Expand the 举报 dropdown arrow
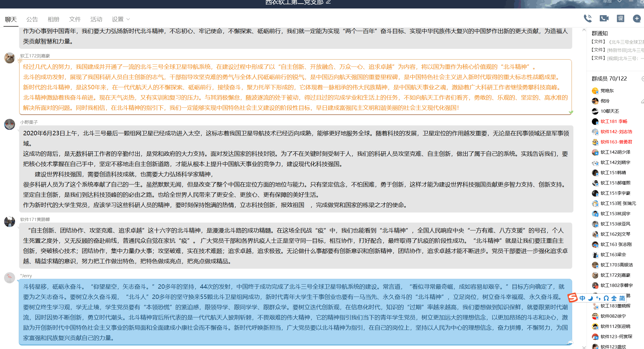Viewport: 644px width, 349px height. click(619, 2)
